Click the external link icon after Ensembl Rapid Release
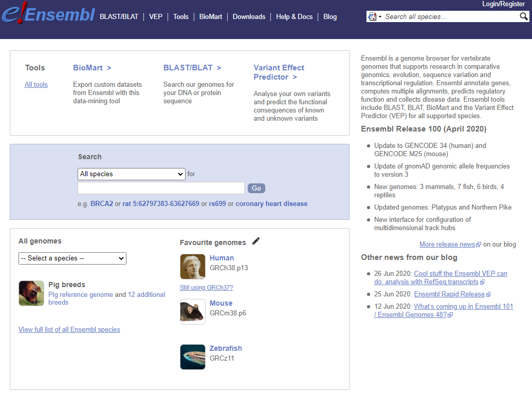 [x=488, y=294]
